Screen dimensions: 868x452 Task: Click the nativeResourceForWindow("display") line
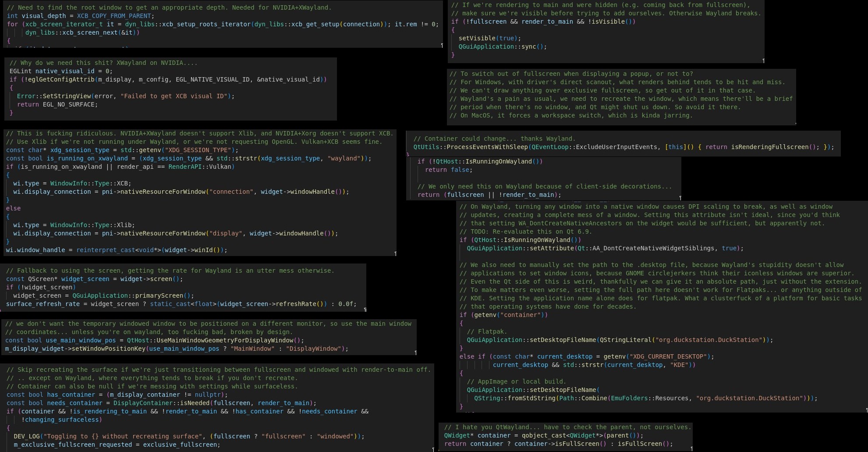coord(176,233)
